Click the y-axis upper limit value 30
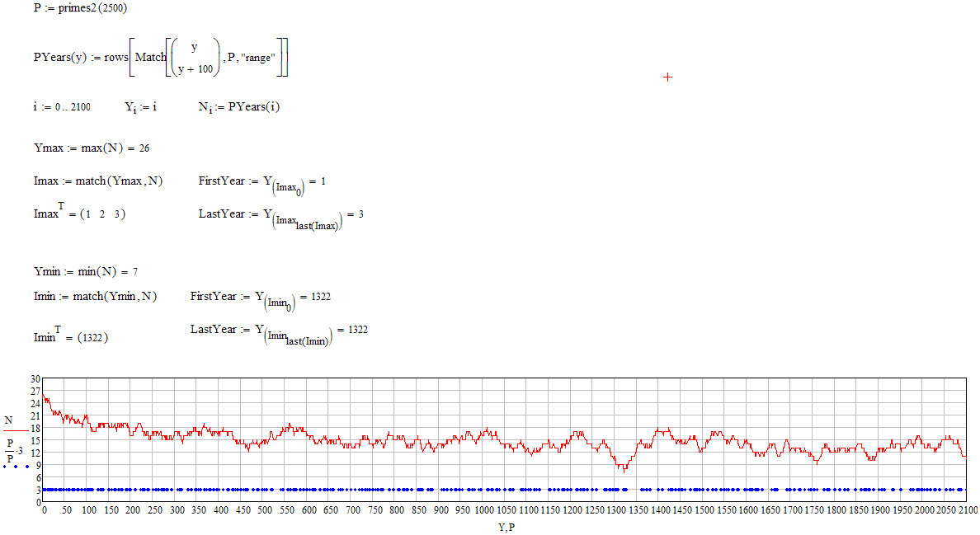 tap(35, 379)
